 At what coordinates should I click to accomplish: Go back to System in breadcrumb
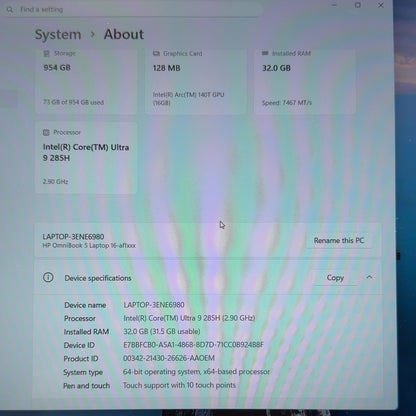58,35
